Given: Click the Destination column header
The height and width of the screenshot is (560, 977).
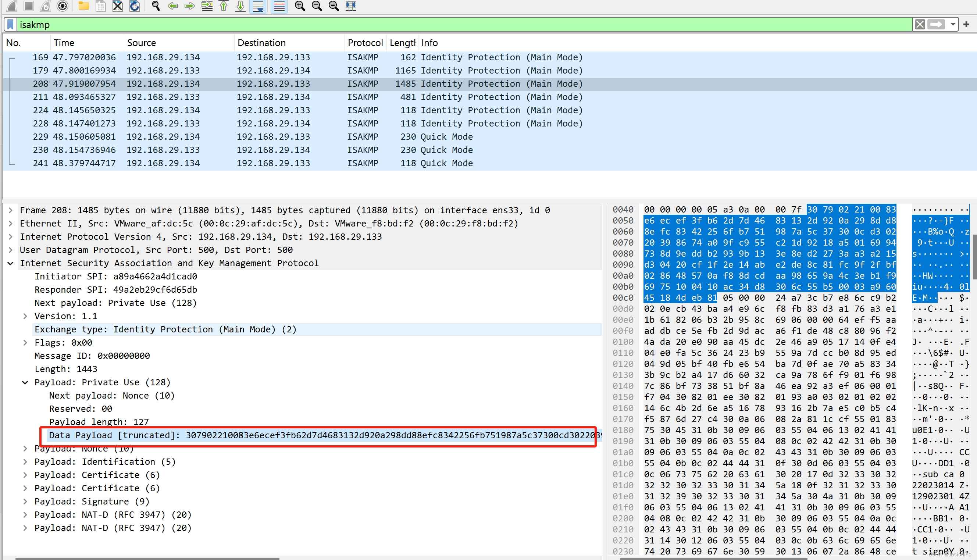Looking at the screenshot, I should point(261,43).
